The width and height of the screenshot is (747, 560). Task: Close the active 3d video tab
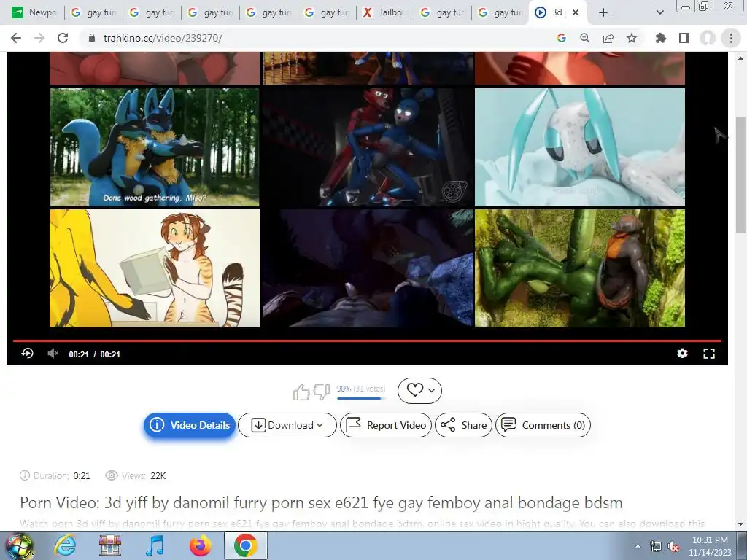coord(576,12)
